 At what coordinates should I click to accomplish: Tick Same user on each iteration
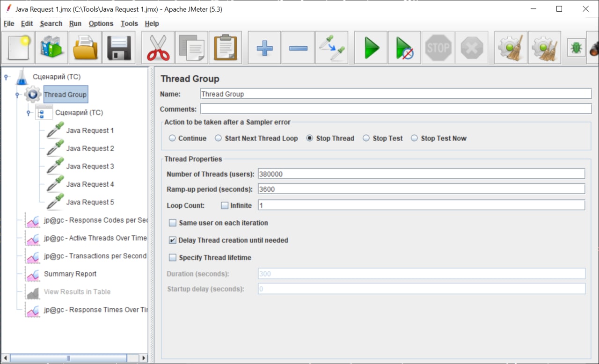tap(173, 223)
